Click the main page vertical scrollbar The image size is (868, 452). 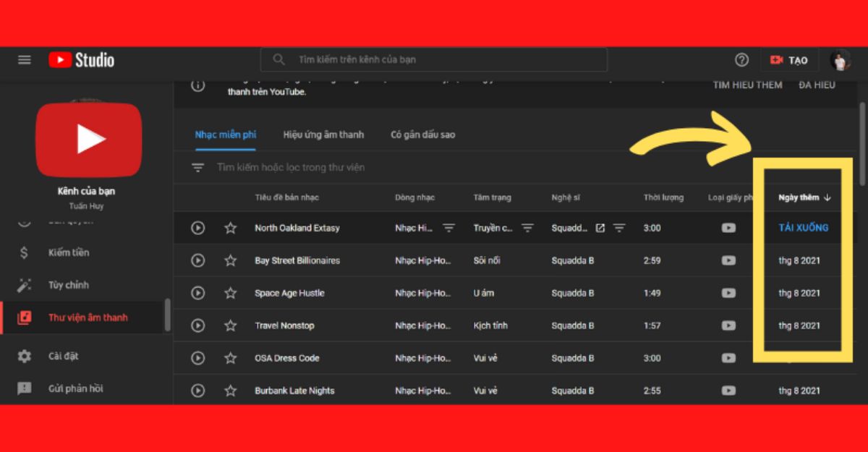pyautogui.click(x=861, y=143)
